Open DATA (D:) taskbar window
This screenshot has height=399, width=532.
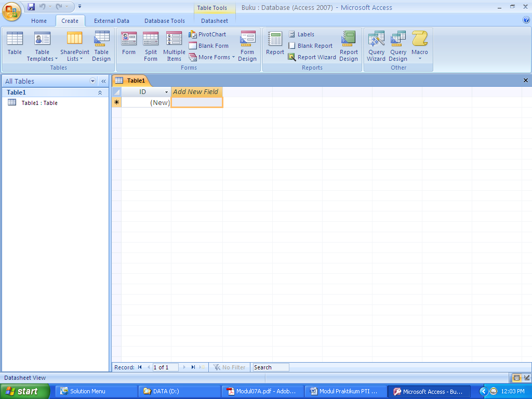(179, 391)
